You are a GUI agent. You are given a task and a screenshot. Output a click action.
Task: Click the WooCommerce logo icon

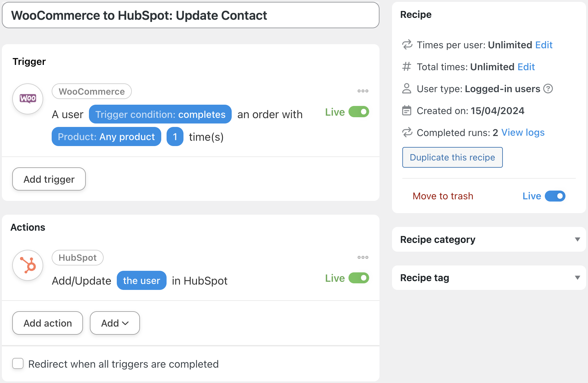pyautogui.click(x=28, y=99)
